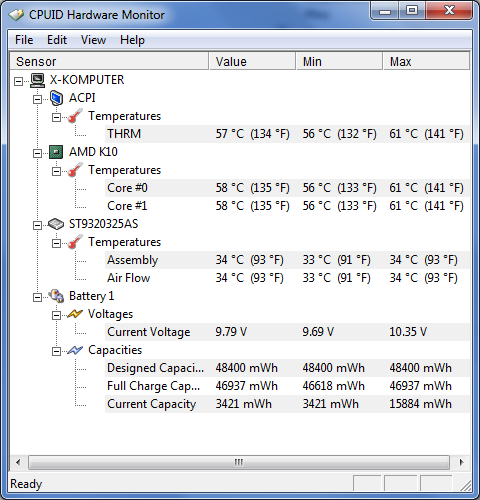Click the horizontal scrollbar right arrow
The width and height of the screenshot is (480, 500).
click(461, 462)
